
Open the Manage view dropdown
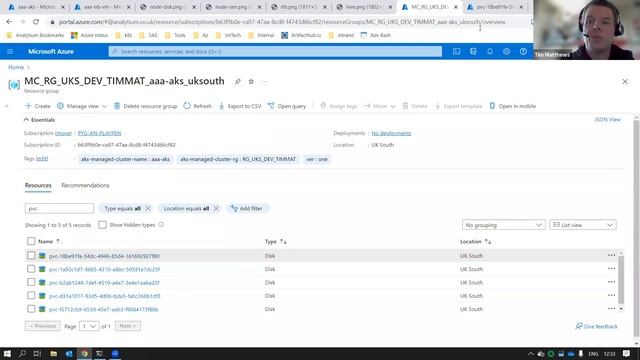(x=82, y=106)
